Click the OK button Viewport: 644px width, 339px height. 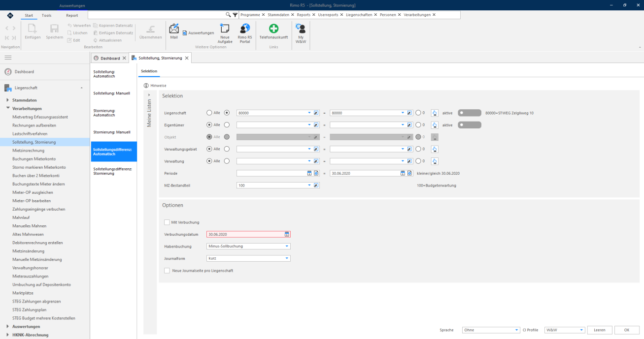(x=627, y=330)
